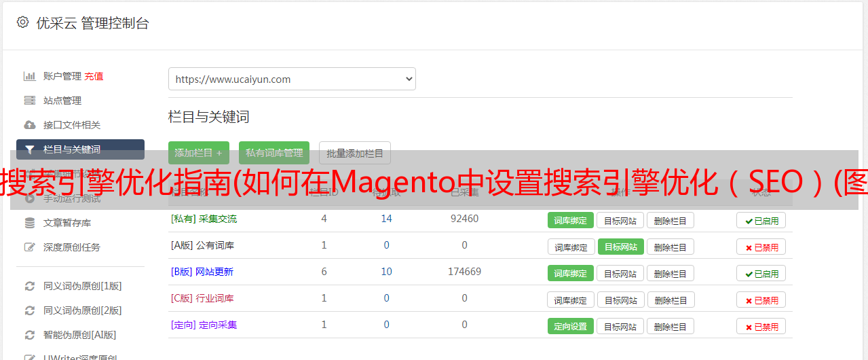This screenshot has height=360, width=868.
Task: Open 智能伪原创[AI版] in the sidebar
Action: tap(80, 335)
